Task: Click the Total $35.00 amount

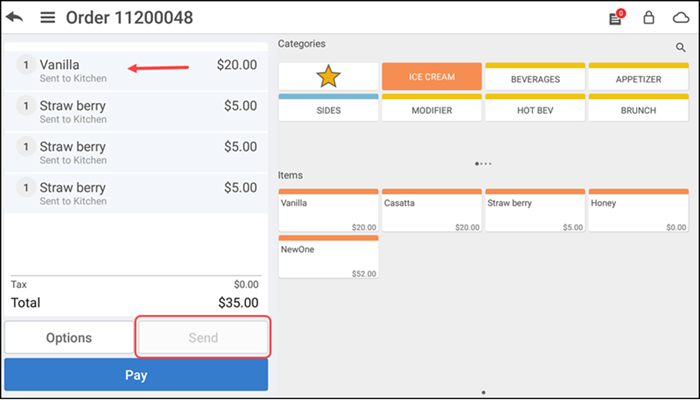Action: coord(238,303)
